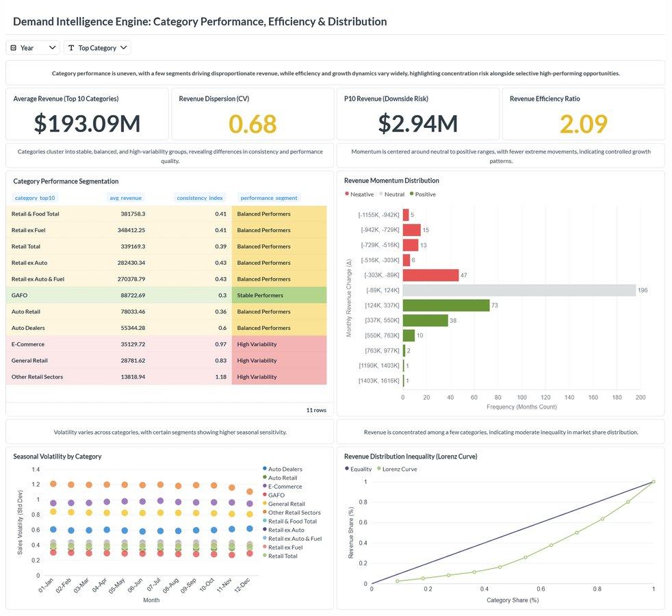Toggle Equality series in Lorenz legend

[359, 469]
